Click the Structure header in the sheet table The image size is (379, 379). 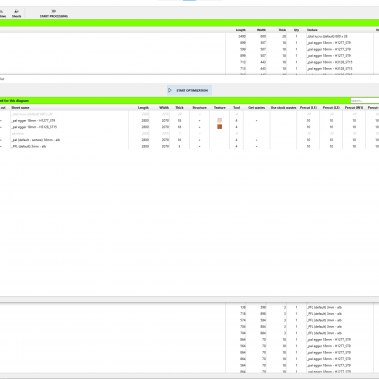click(x=199, y=108)
